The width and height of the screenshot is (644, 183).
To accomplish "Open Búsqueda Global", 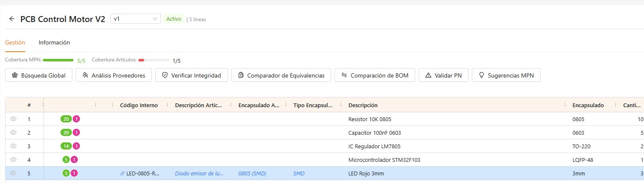I will coord(39,75).
